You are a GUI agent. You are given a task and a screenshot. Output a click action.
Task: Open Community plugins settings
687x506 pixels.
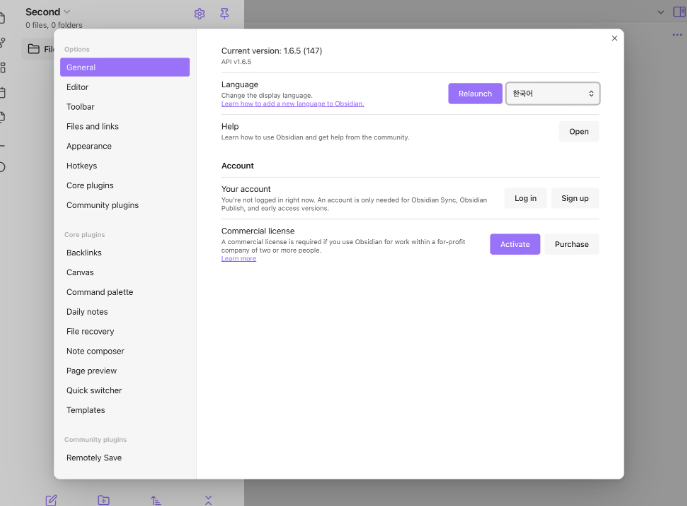click(x=125, y=205)
